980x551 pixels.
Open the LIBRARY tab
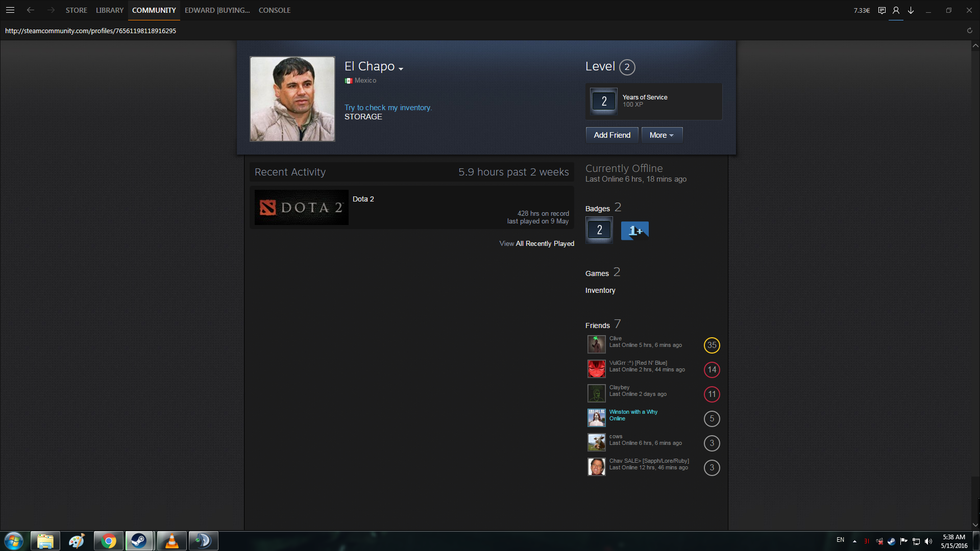click(x=109, y=10)
